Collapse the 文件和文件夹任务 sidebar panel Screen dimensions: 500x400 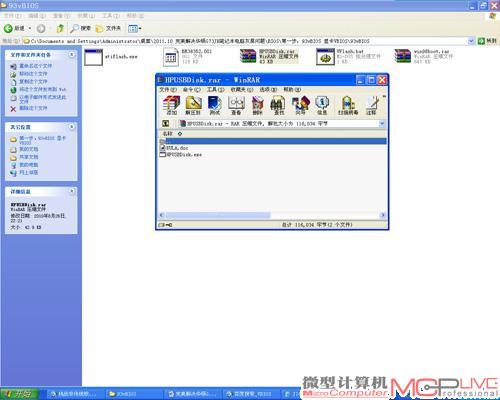point(71,55)
